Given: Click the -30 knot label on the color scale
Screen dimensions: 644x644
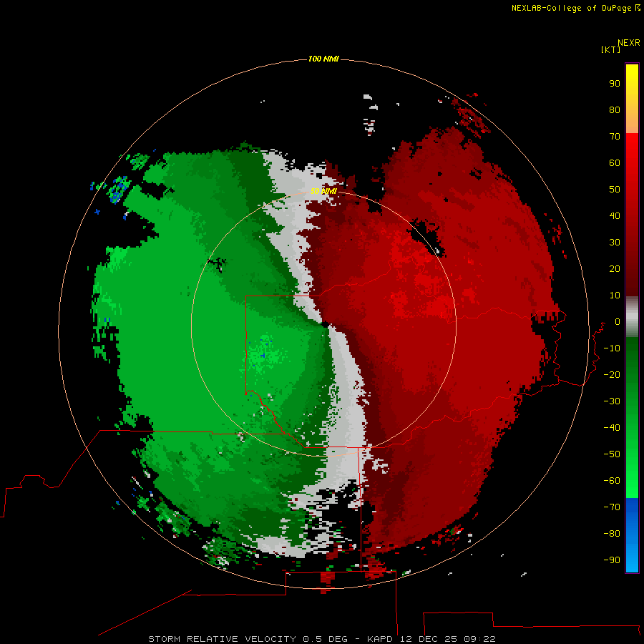Looking at the screenshot, I should click(612, 401).
